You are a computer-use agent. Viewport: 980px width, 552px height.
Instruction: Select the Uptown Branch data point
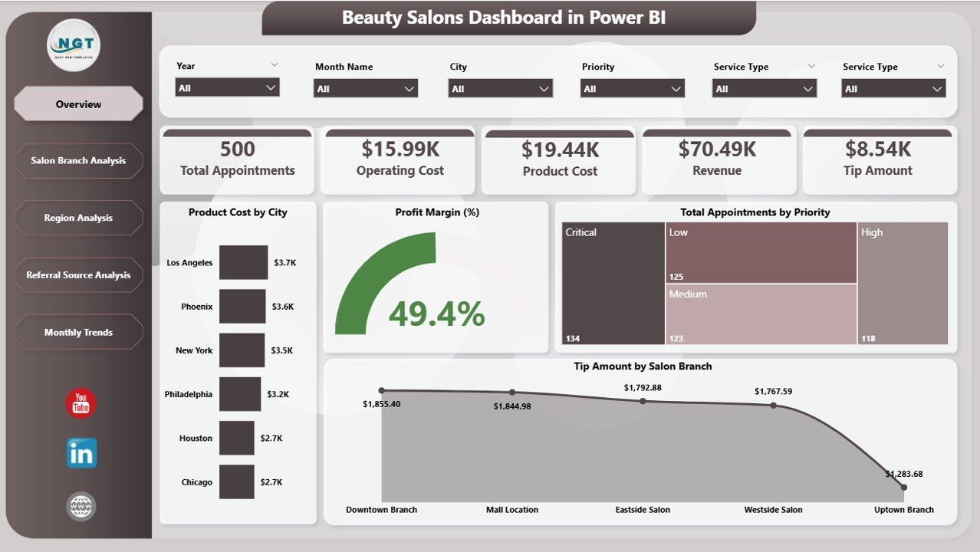[x=903, y=486]
